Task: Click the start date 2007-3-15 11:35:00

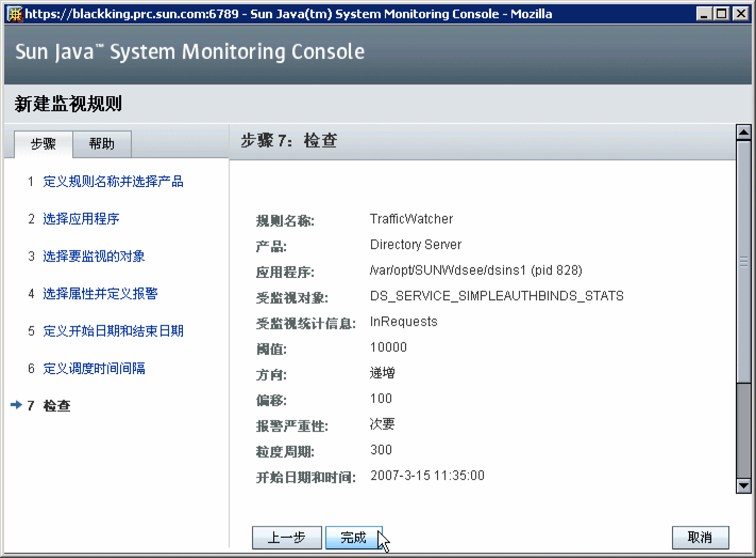Action: click(x=427, y=476)
